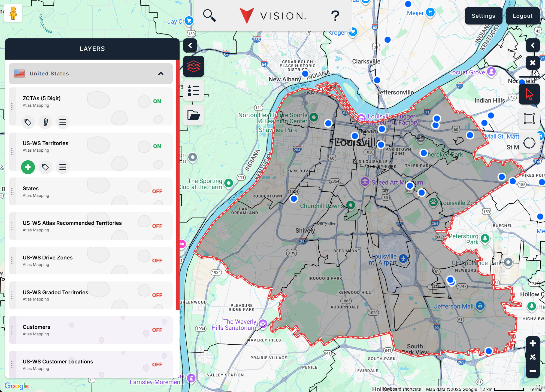Click the thermometer icon on ZCTAs layer
Viewport: 545px width, 392px height.
click(45, 122)
